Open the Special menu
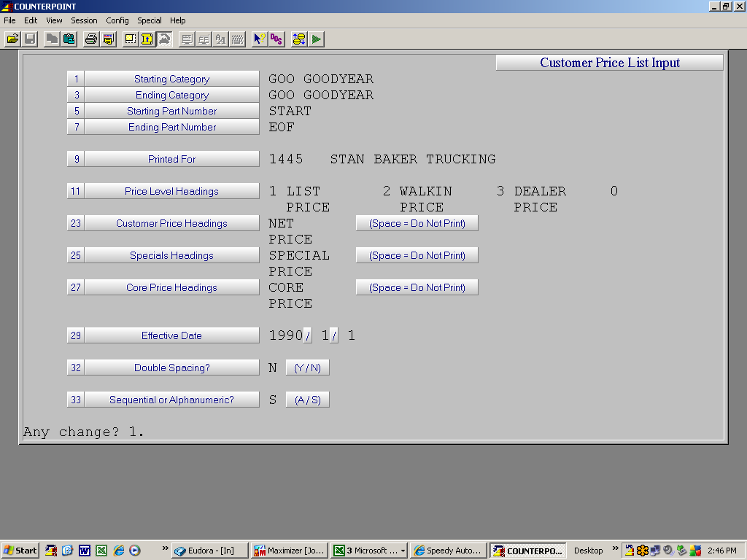This screenshot has height=560, width=747. tap(149, 20)
